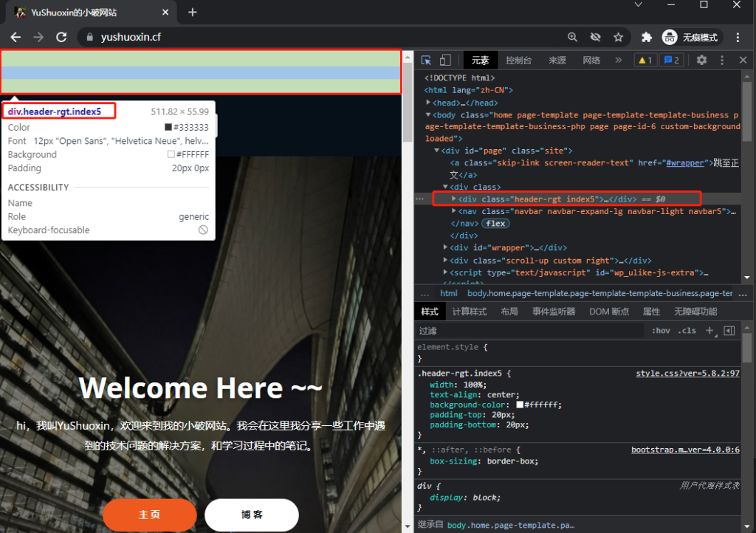The height and width of the screenshot is (533, 756).
Task: Activate the inspect element picker icon
Action: (x=427, y=61)
